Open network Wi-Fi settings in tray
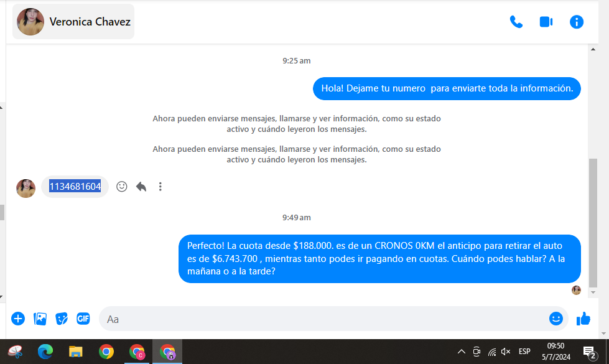Screen dimensions: 609x364 492,352
